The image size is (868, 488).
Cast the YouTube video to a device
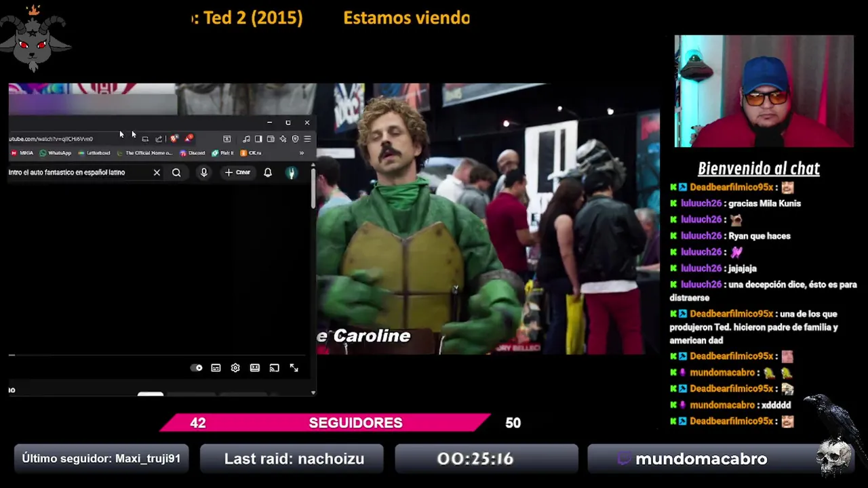[x=275, y=367]
